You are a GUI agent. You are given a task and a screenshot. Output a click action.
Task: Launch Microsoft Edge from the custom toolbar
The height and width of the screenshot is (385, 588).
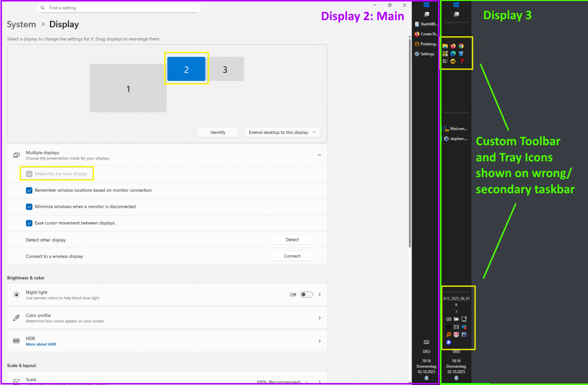(x=453, y=53)
